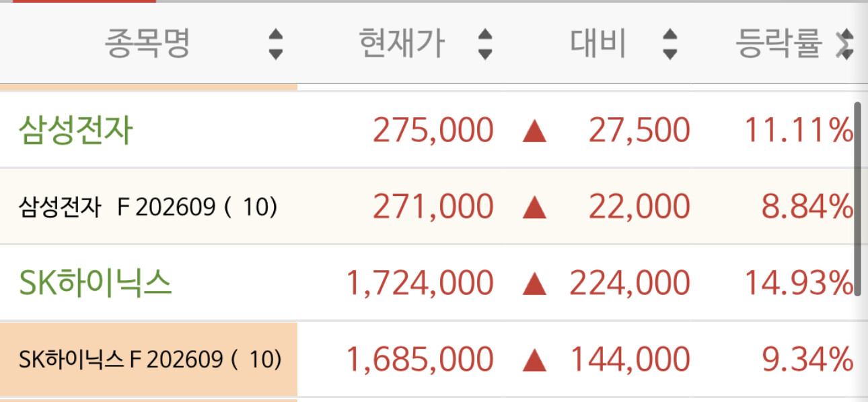Click the 대비 header label
Image resolution: width=868 pixels, height=402 pixels.
click(x=598, y=44)
